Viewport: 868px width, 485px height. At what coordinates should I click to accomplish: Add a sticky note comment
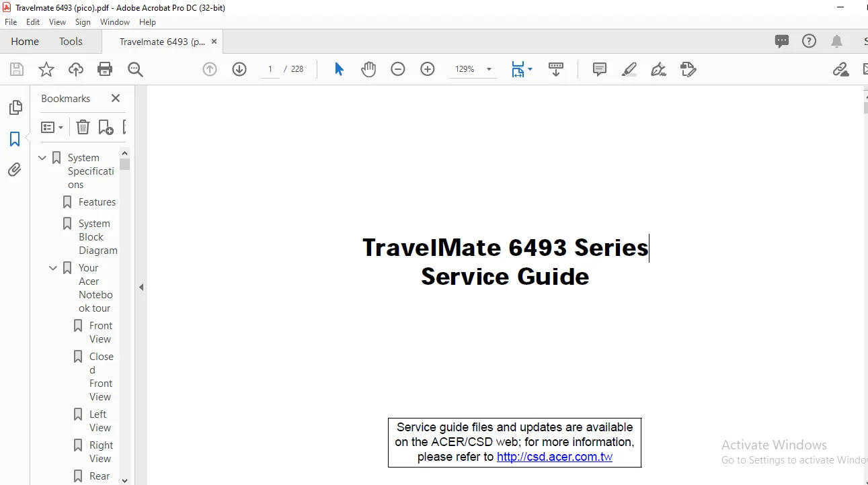point(600,69)
